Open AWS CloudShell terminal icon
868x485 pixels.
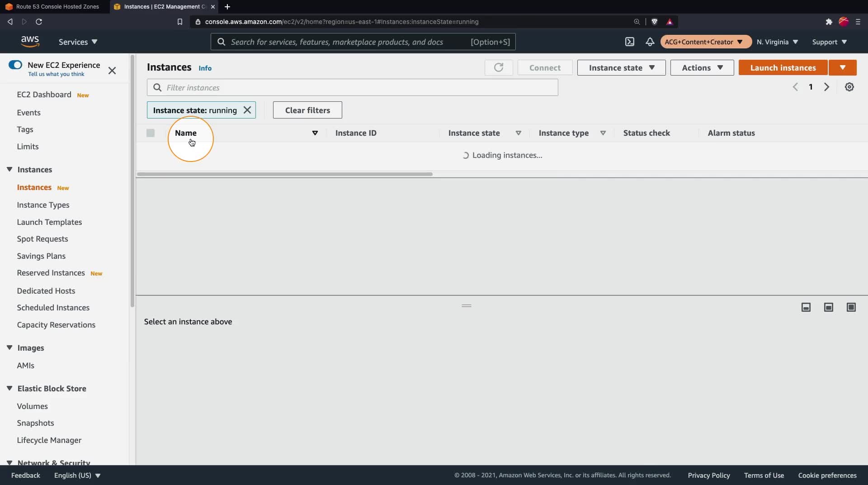click(x=629, y=42)
